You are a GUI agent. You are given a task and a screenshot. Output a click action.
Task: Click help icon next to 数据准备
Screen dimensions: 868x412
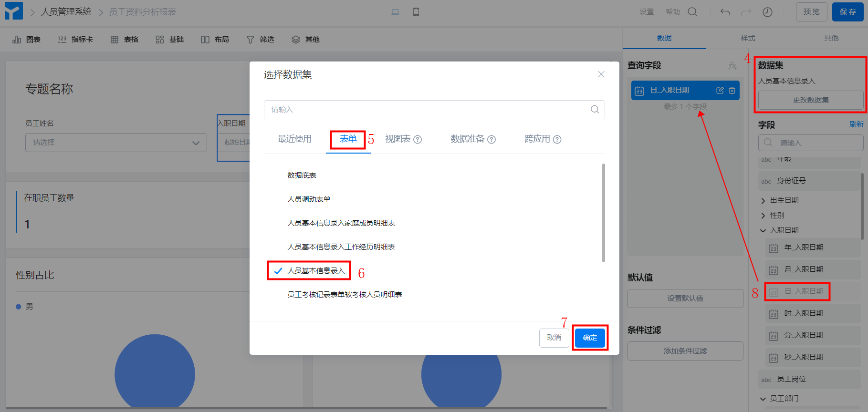492,139
